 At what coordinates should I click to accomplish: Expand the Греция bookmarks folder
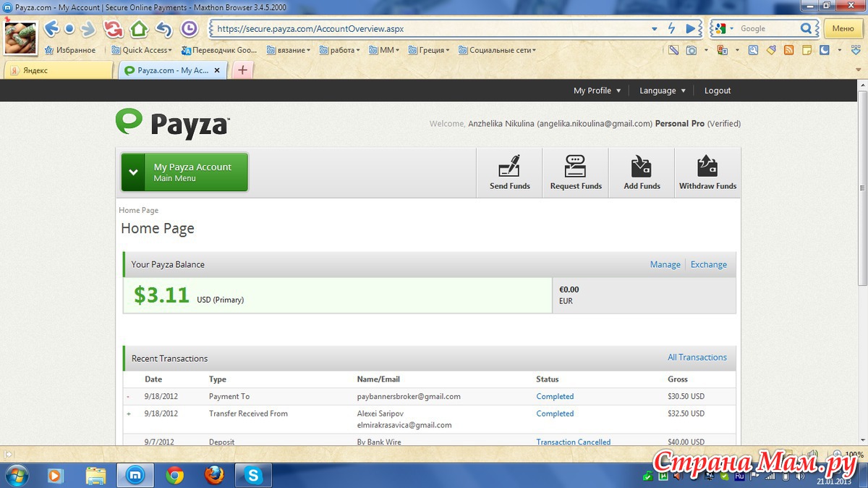click(429, 50)
